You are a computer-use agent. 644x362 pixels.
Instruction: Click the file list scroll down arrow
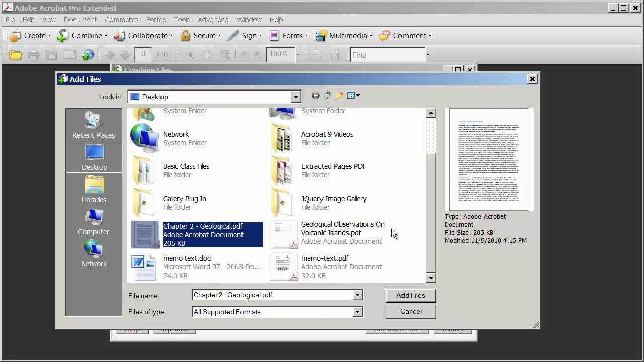[x=431, y=277]
